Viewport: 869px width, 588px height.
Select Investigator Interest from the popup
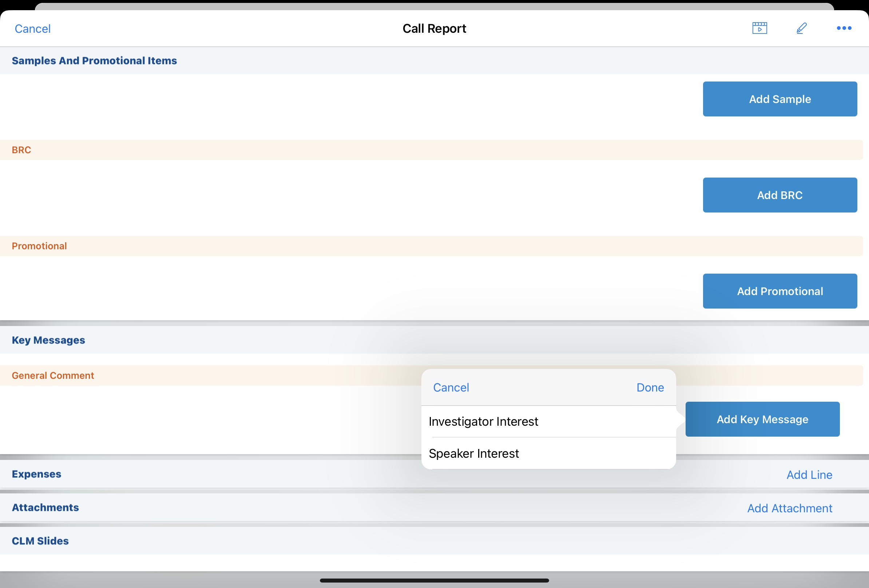click(x=483, y=421)
